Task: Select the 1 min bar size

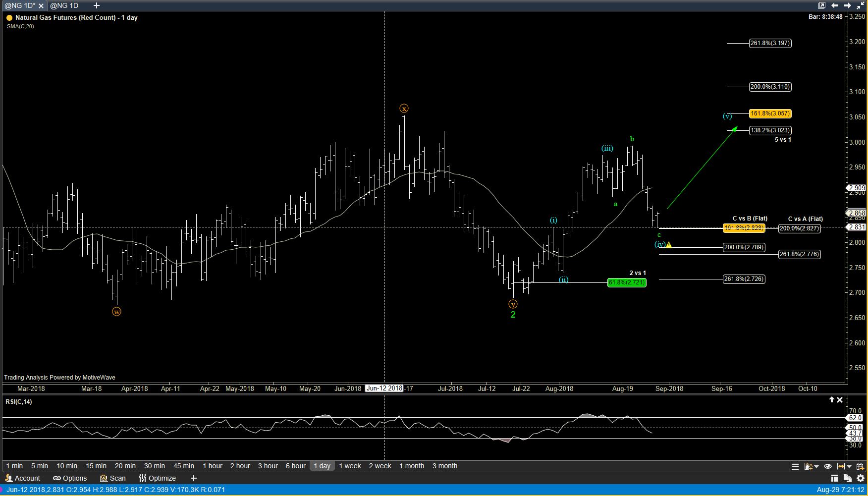Action: (14, 466)
